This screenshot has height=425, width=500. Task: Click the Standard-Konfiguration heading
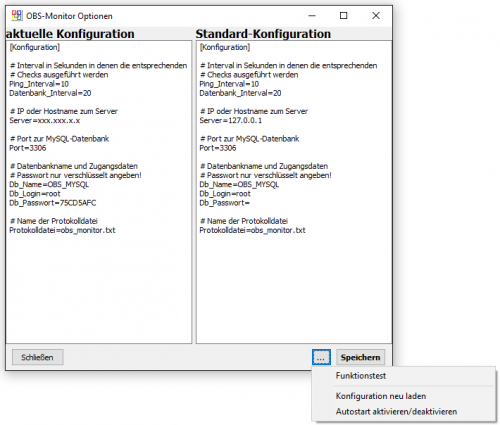click(x=263, y=34)
